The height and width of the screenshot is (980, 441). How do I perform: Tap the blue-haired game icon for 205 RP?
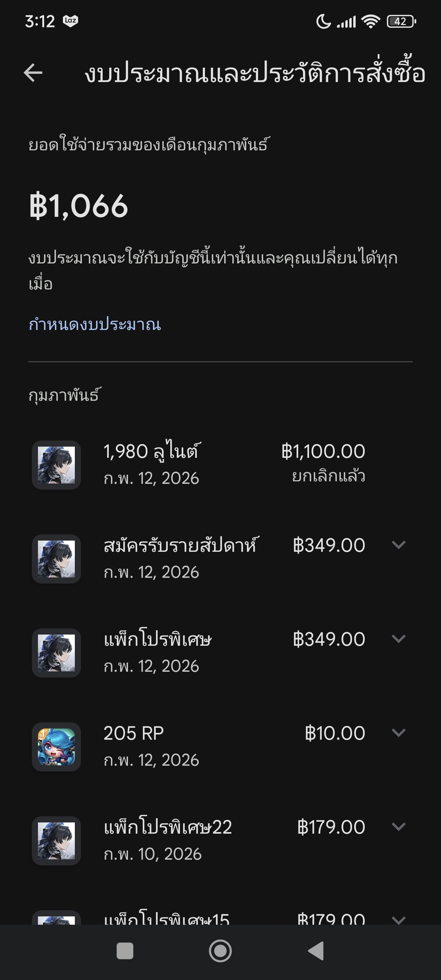tap(56, 747)
